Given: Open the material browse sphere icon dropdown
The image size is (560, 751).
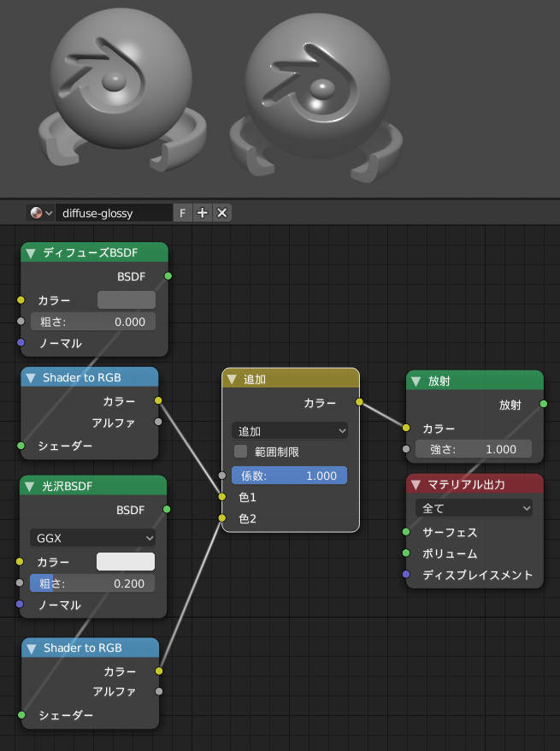Looking at the screenshot, I should click(41, 213).
